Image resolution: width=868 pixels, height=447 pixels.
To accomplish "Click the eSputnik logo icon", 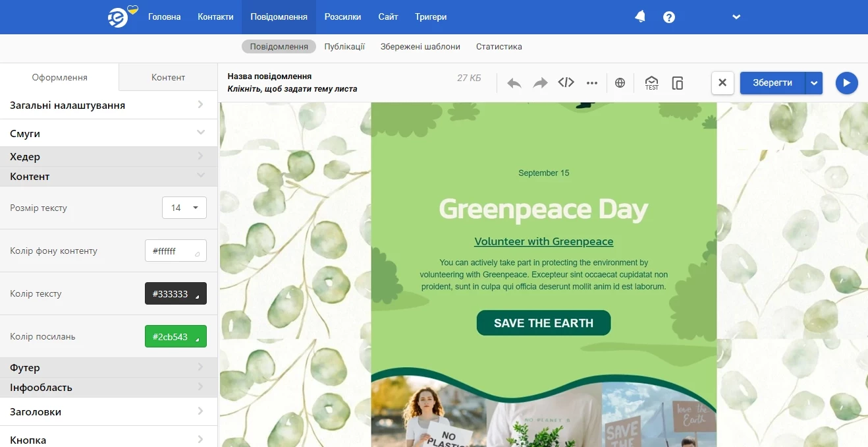I will [119, 17].
